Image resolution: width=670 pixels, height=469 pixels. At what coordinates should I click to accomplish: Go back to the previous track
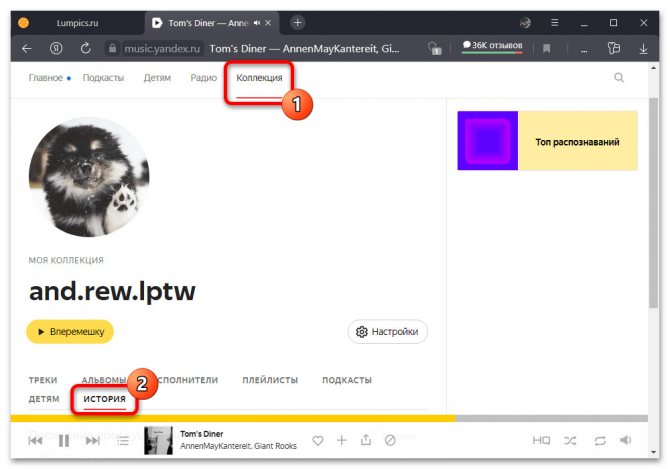point(35,440)
